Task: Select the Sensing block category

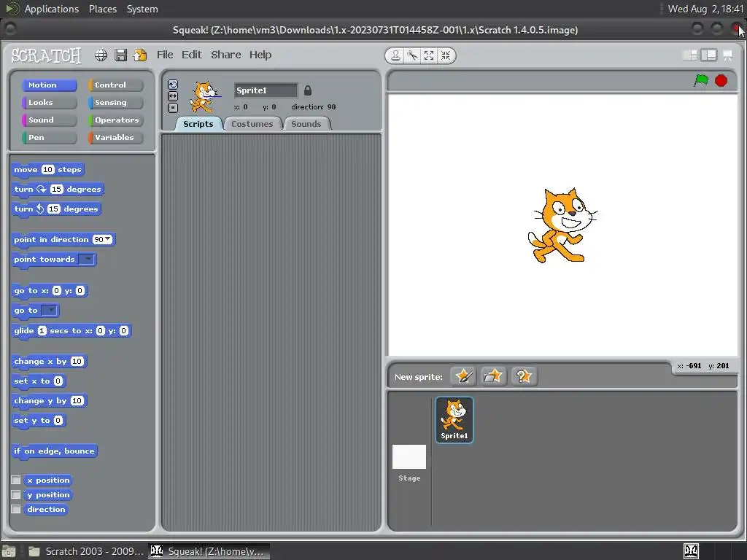Action: [x=116, y=102]
